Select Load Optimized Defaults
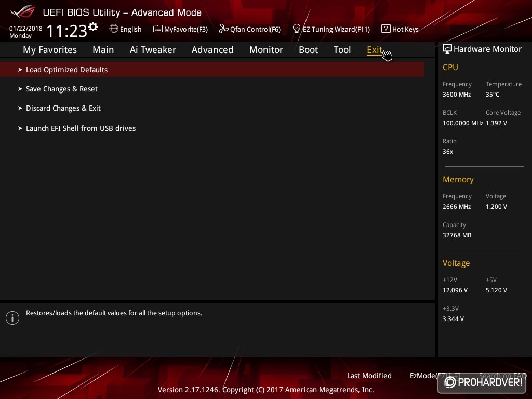The image size is (532, 399). [212, 70]
